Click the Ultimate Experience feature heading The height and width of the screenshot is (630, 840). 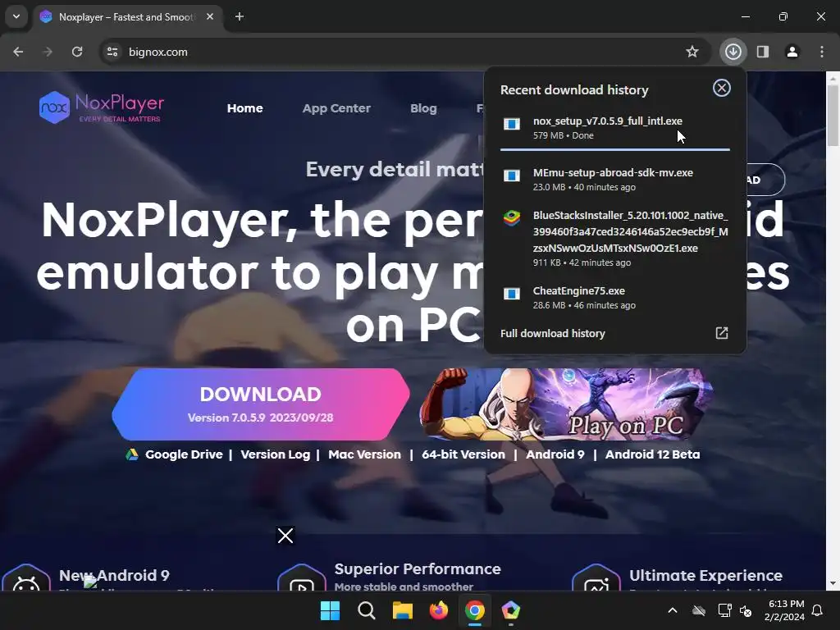coord(705,575)
